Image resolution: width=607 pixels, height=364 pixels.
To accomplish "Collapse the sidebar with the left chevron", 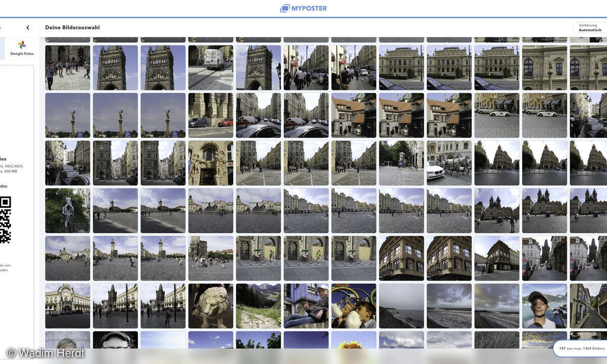I will click(x=28, y=28).
